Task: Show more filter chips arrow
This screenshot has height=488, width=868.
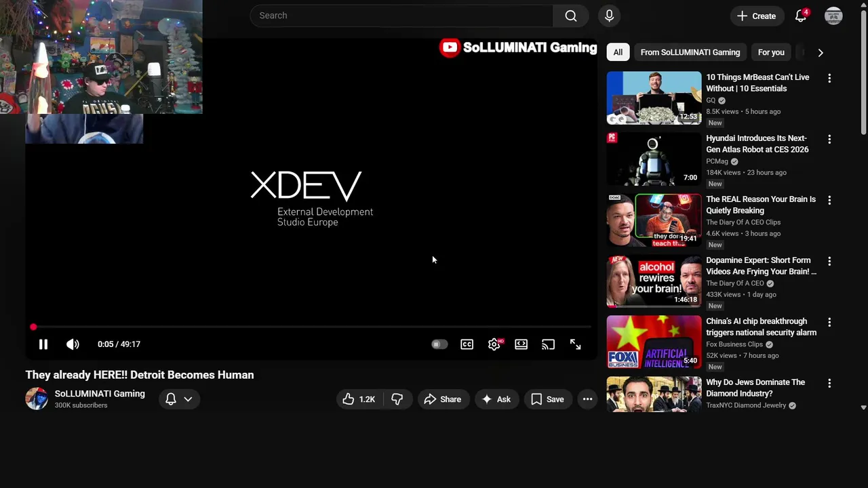Action: [x=821, y=52]
